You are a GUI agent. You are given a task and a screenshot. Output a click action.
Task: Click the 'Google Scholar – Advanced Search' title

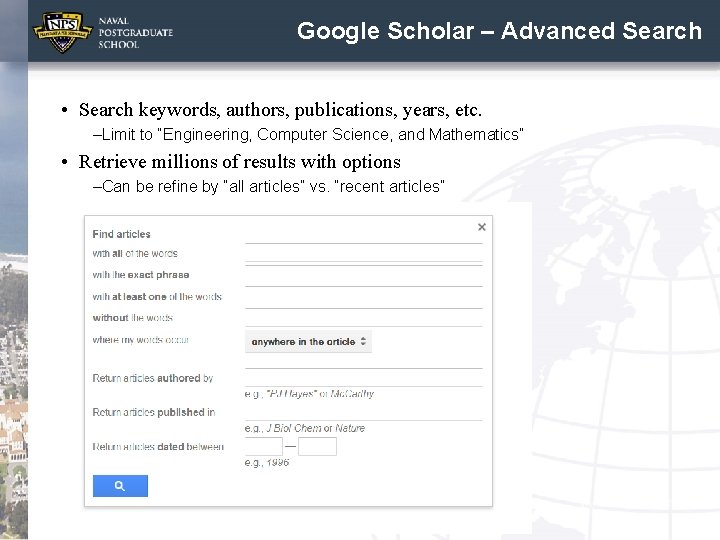click(x=500, y=31)
